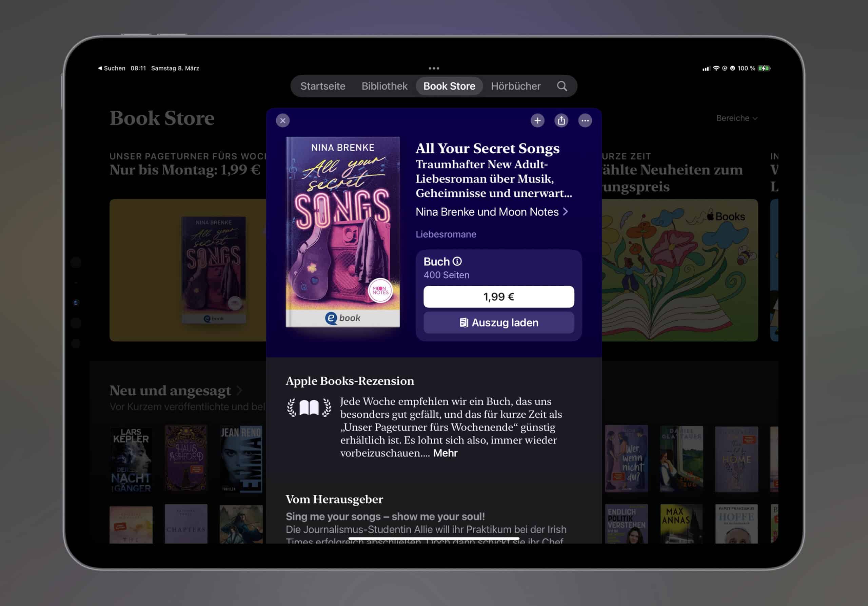Return to previous app via Suchen

(x=112, y=69)
